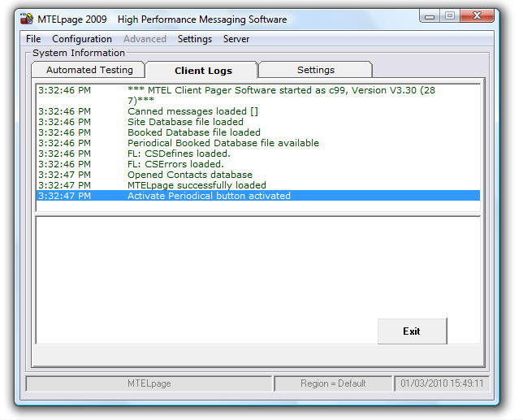Open the Settings menu in menu bar
523x420 pixels.
(195, 39)
